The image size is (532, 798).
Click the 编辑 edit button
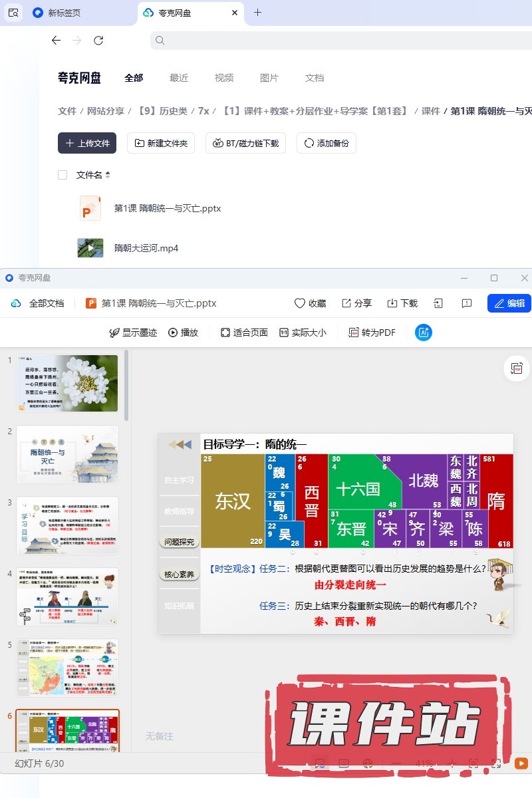click(509, 303)
